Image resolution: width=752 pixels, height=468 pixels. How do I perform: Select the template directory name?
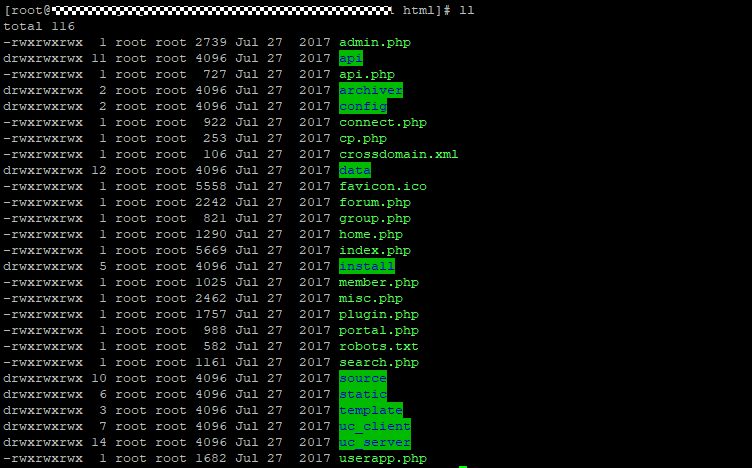pyautogui.click(x=371, y=410)
